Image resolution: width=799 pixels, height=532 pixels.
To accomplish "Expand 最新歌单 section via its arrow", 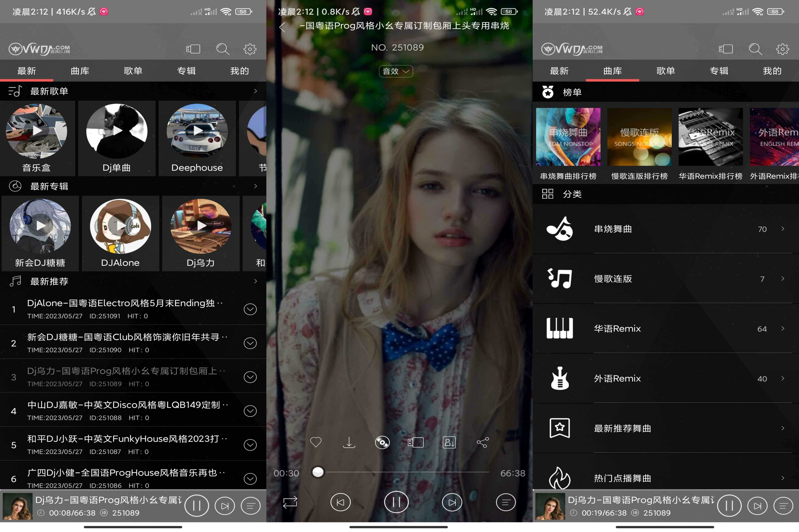I will coord(255,91).
